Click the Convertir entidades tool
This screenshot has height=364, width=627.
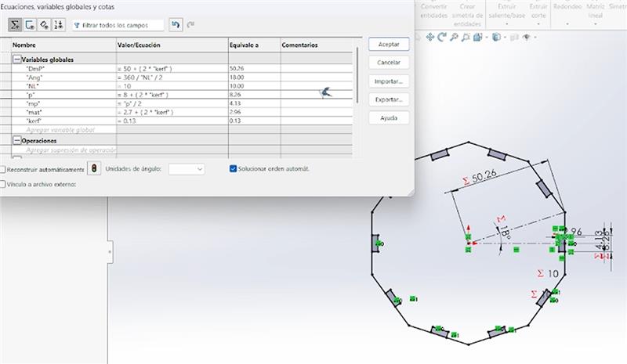pos(434,11)
